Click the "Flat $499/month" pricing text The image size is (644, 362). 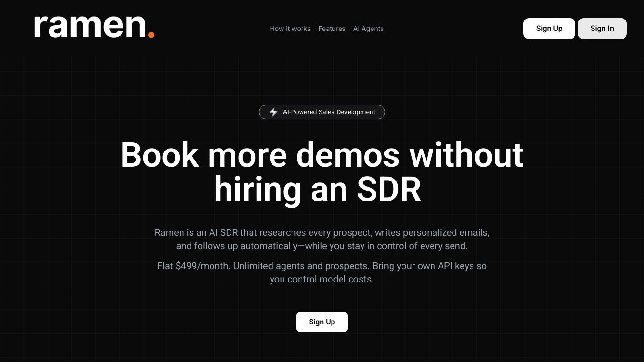[x=322, y=272]
